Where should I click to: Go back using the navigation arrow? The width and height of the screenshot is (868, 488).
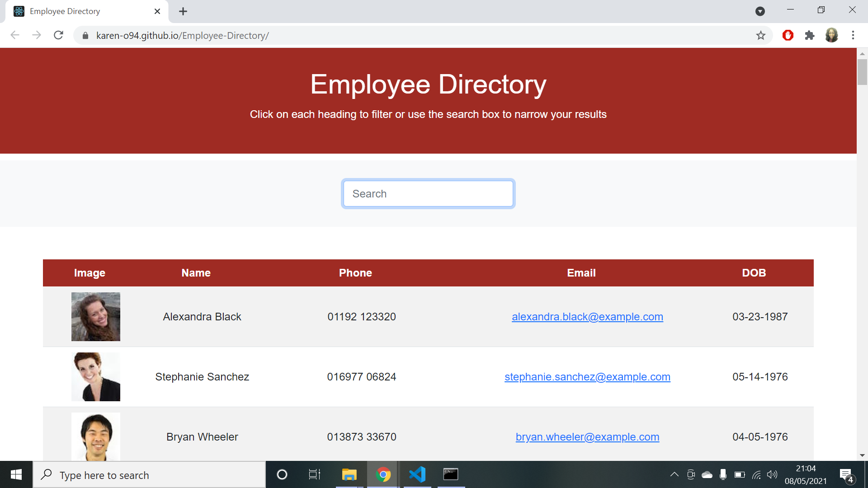tap(15, 35)
